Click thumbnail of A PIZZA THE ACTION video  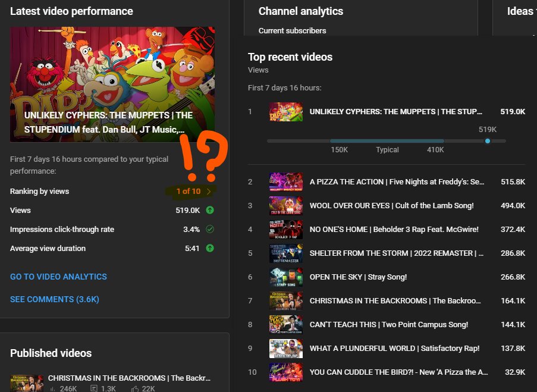(286, 181)
